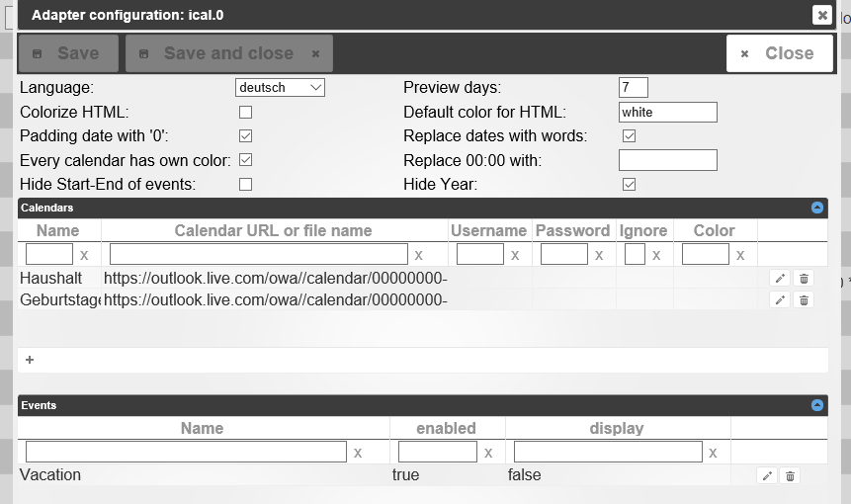Screen dimensions: 851x504
Task: Click the Save and close button
Action: coord(228,53)
